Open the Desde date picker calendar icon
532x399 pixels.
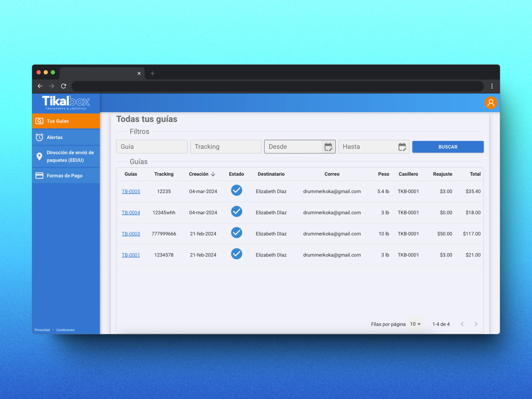click(x=328, y=147)
